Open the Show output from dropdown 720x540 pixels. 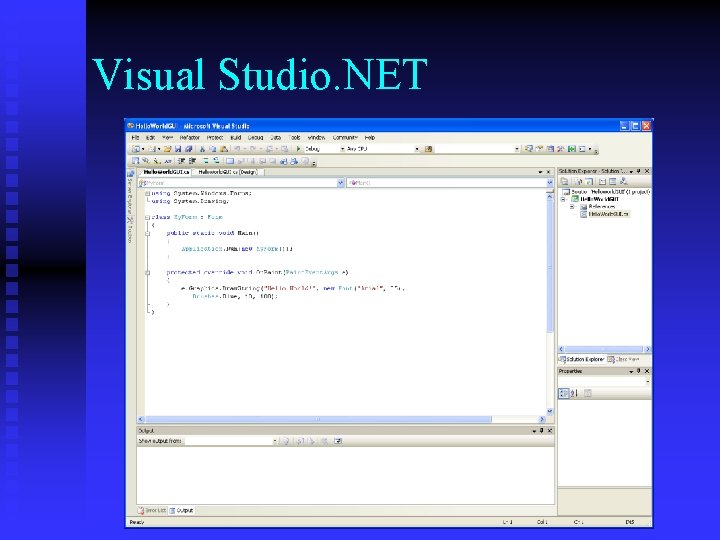(275, 441)
